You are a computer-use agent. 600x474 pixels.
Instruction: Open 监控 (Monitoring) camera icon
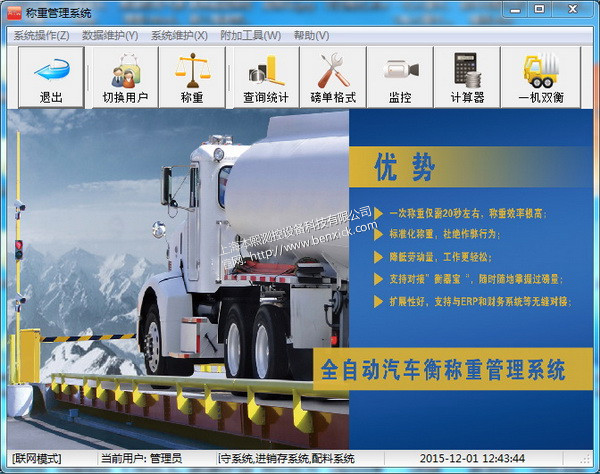pyautogui.click(x=399, y=77)
